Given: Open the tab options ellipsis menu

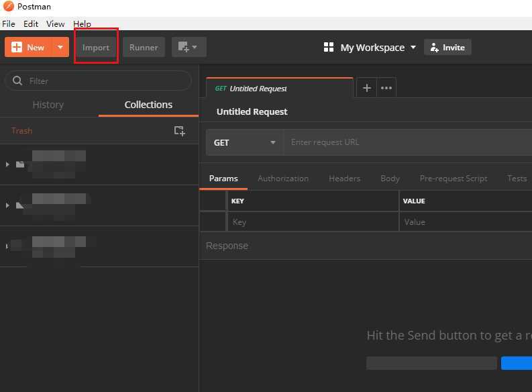Looking at the screenshot, I should (x=386, y=88).
